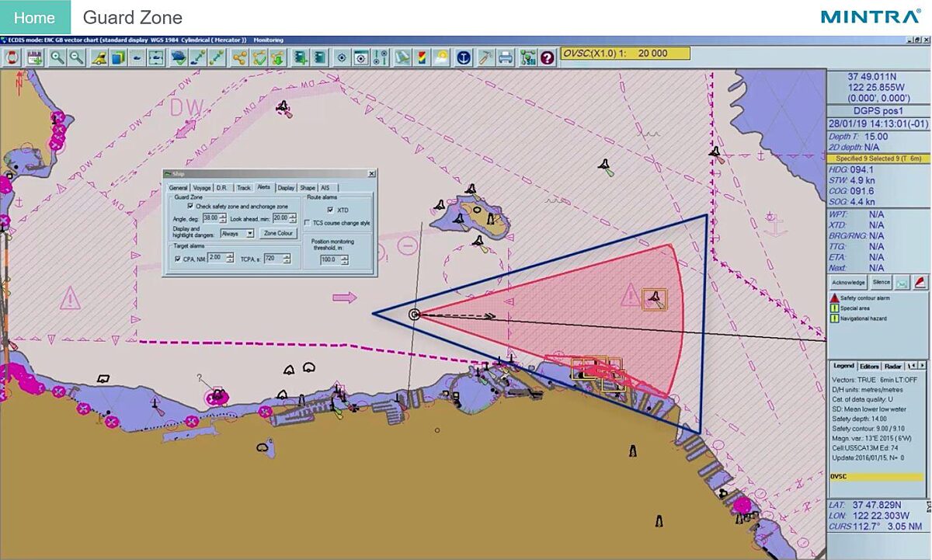
Task: Select the Legend tab in side panel
Action: [843, 366]
